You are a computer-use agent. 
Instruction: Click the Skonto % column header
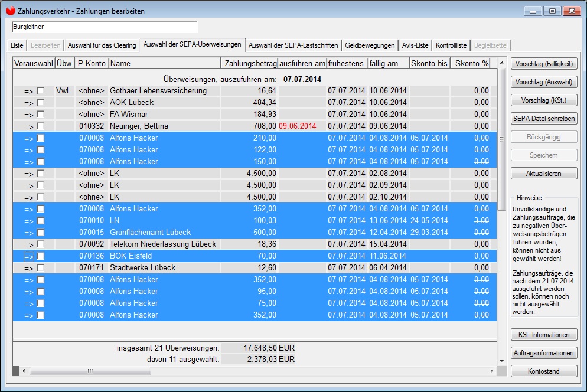point(471,63)
